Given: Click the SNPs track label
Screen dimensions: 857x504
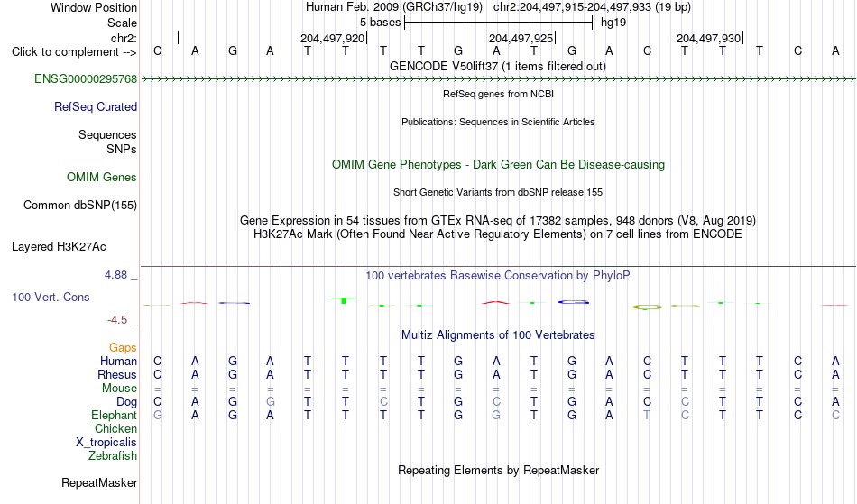Looking at the screenshot, I should (122, 149).
